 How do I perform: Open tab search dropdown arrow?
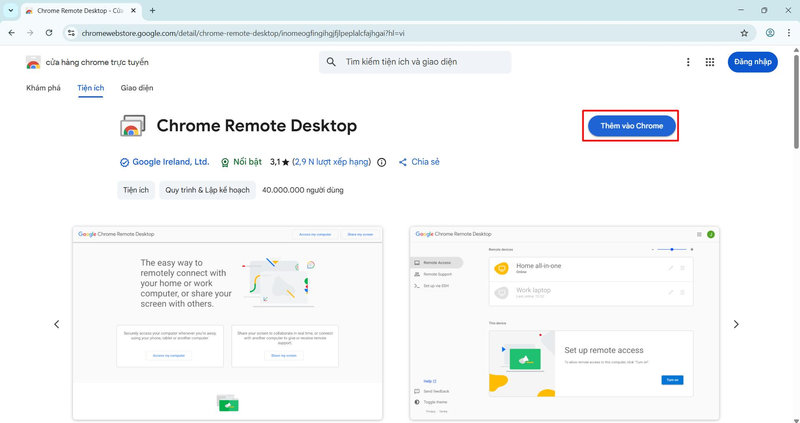tap(10, 10)
